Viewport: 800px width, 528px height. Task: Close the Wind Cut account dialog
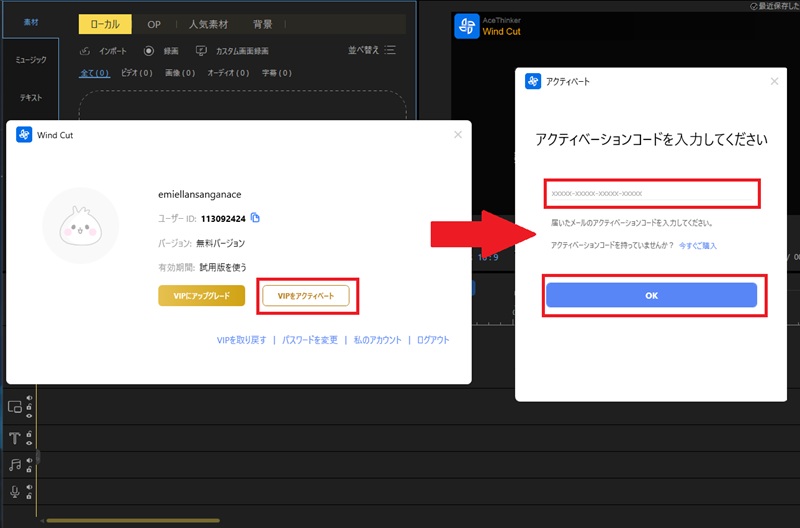[x=458, y=135]
